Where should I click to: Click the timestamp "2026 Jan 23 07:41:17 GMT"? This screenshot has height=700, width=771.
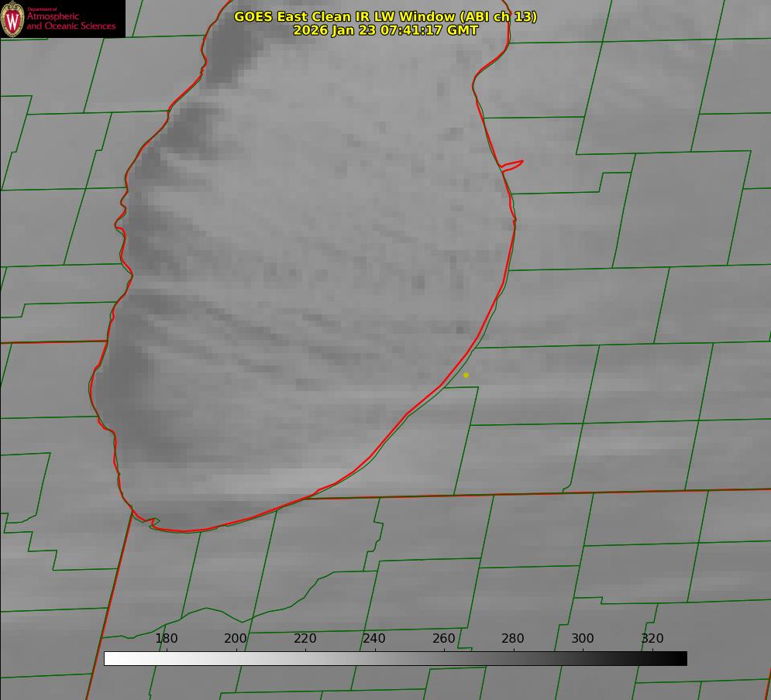point(385,30)
